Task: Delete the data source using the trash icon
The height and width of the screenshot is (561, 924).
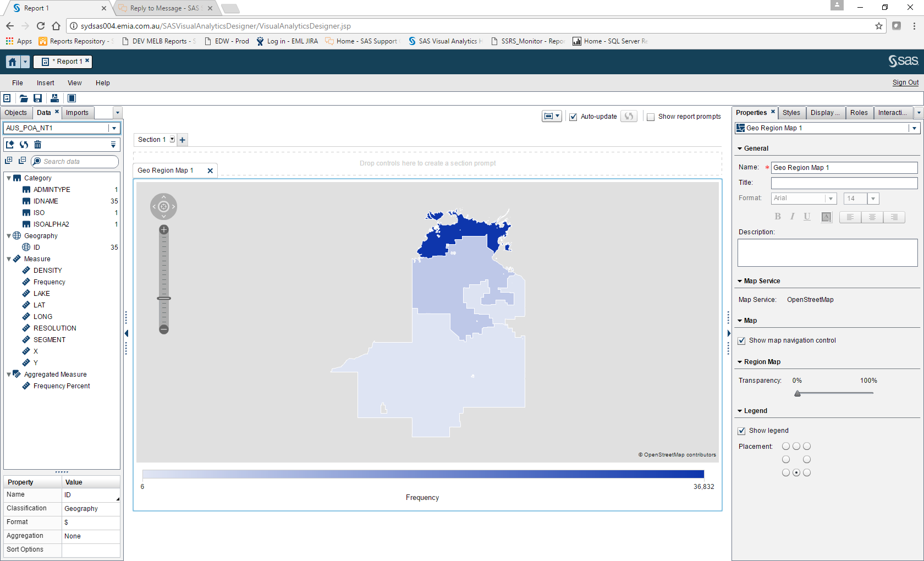Action: coord(37,145)
